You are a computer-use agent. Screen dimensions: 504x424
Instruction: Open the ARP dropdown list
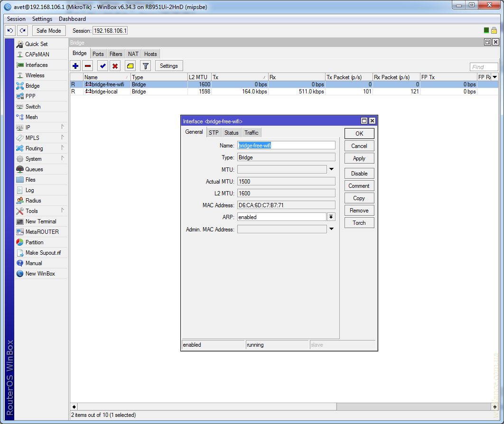331,217
